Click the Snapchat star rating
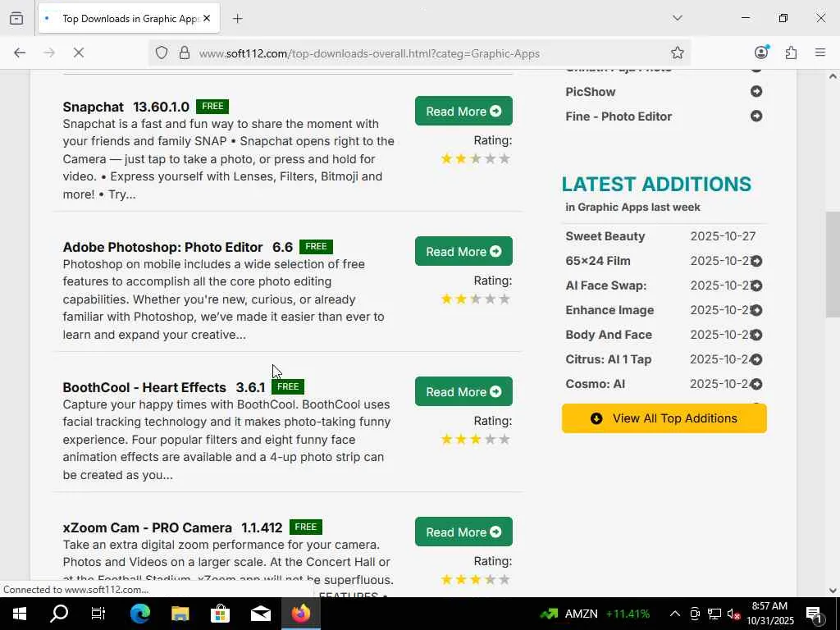 click(475, 158)
